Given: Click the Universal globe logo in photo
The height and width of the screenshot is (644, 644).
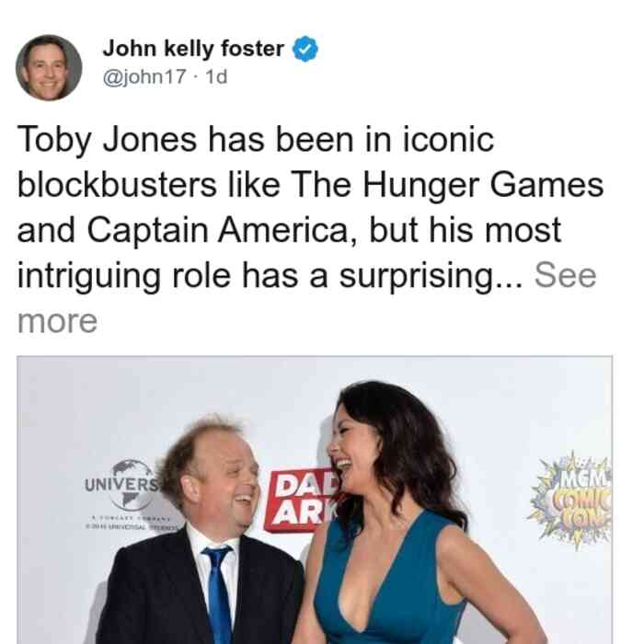Looking at the screenshot, I should (x=131, y=485).
